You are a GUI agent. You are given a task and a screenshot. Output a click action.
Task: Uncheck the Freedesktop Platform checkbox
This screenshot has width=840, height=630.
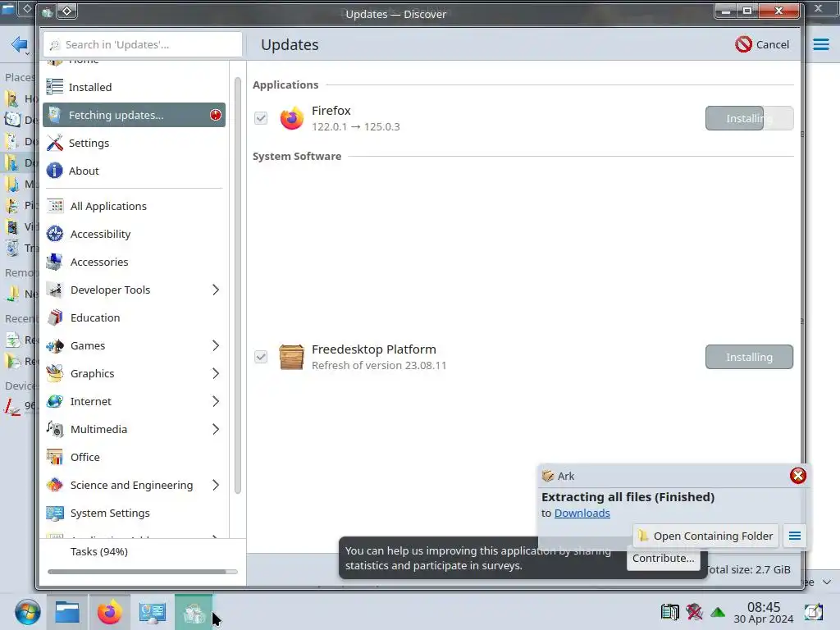(261, 357)
